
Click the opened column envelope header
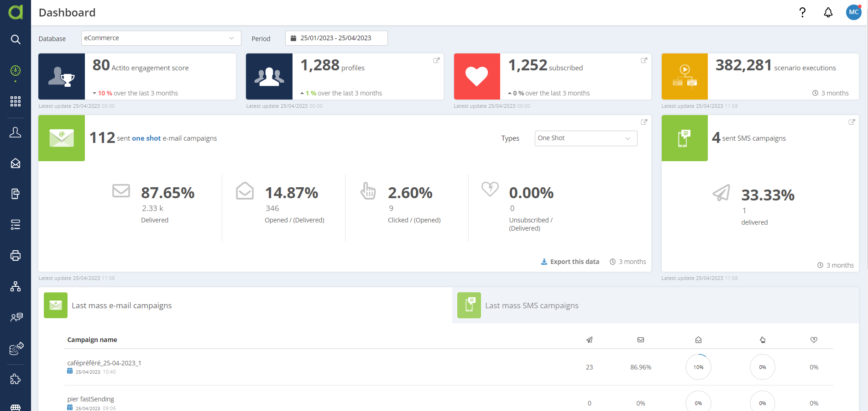tap(698, 340)
